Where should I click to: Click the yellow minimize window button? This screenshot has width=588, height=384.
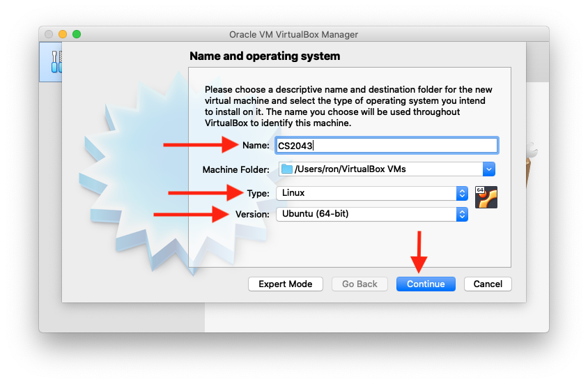point(63,34)
